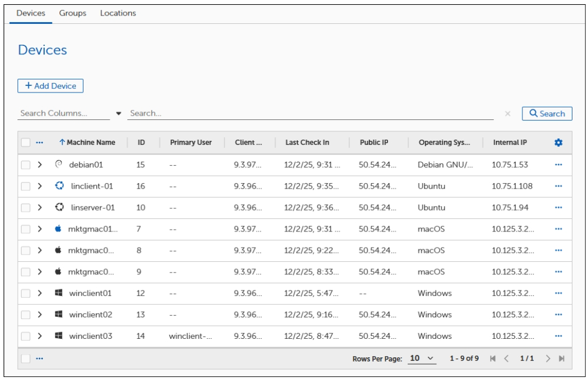
Task: Select the checkbox for linserver-01
Action: [x=26, y=208]
